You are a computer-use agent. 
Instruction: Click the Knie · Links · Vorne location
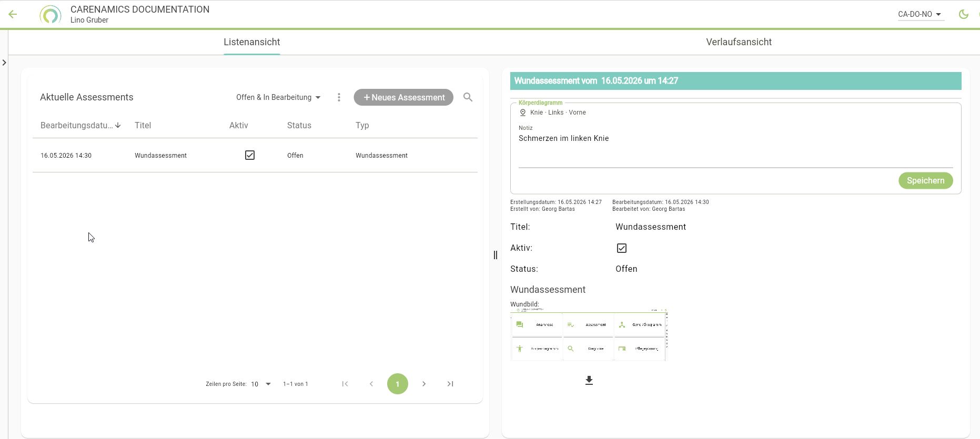pyautogui.click(x=558, y=113)
